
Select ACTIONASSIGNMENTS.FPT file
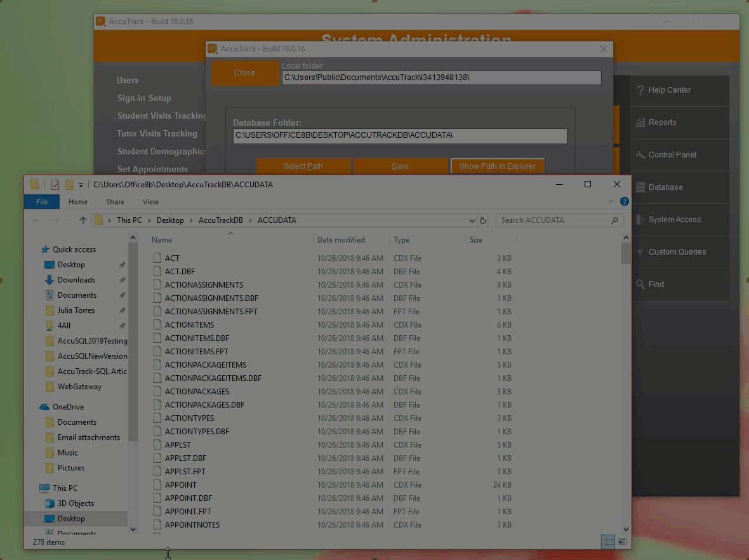[211, 312]
